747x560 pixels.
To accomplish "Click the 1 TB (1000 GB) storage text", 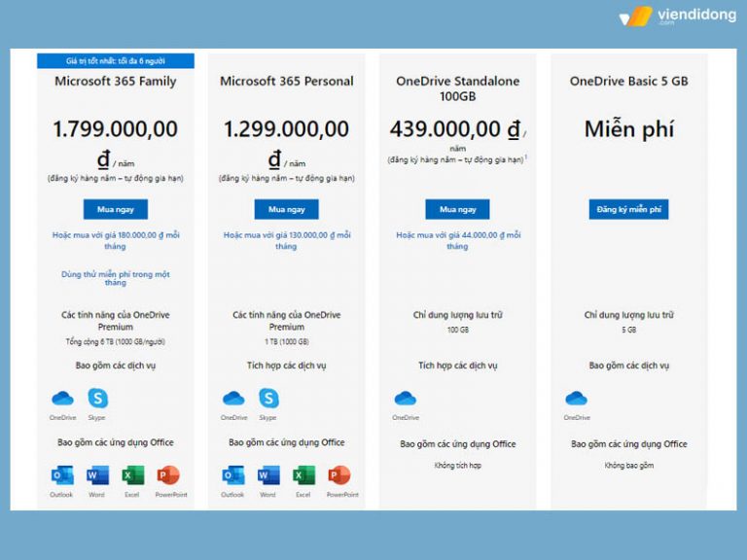I will click(287, 341).
